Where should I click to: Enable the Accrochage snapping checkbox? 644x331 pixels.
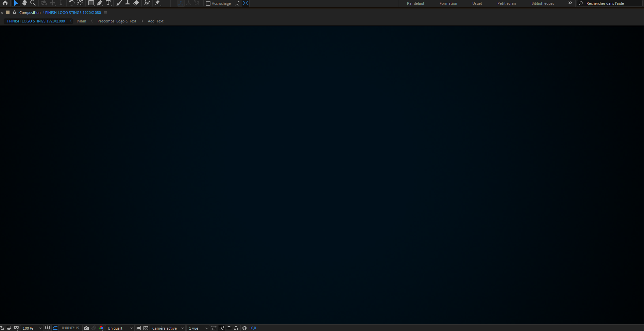[208, 3]
